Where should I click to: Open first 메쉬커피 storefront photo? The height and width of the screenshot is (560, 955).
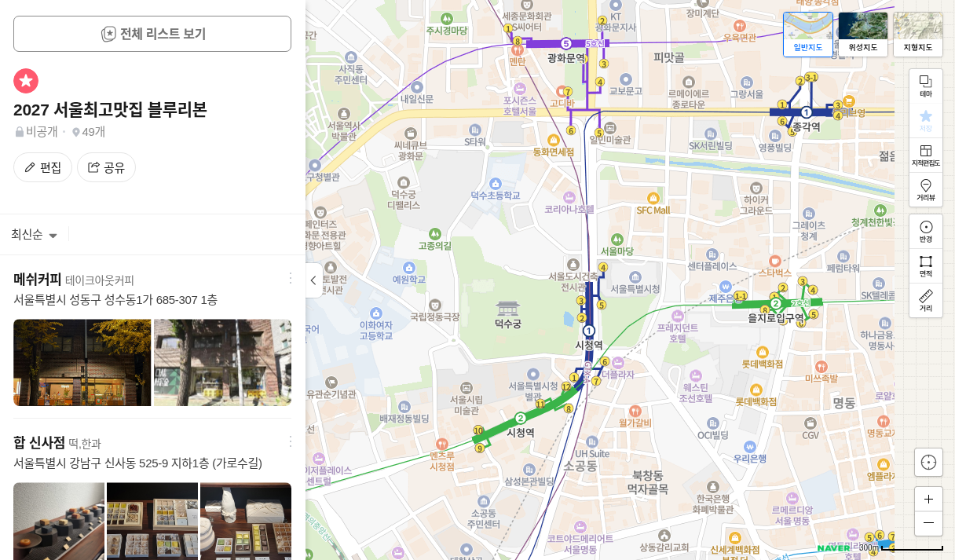point(82,362)
